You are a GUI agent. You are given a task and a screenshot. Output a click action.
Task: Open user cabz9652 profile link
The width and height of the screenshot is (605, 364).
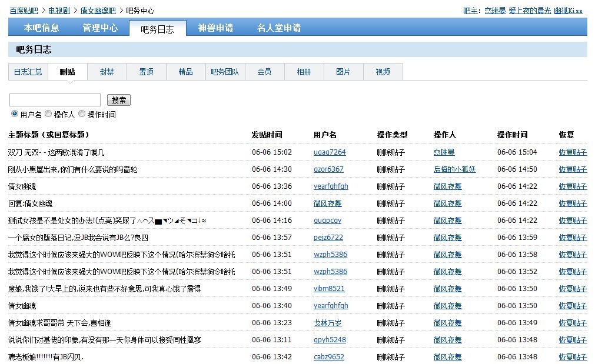click(x=329, y=357)
